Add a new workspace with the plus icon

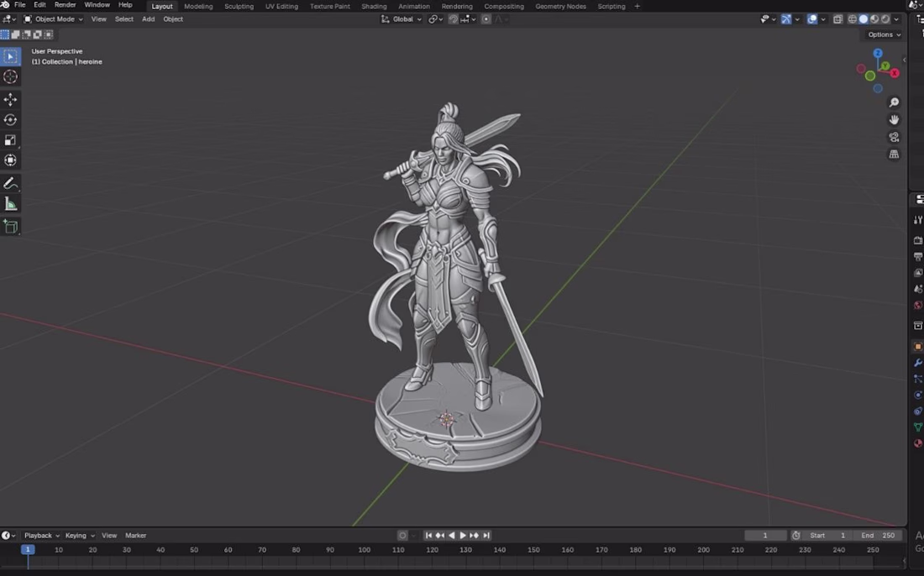coord(637,7)
